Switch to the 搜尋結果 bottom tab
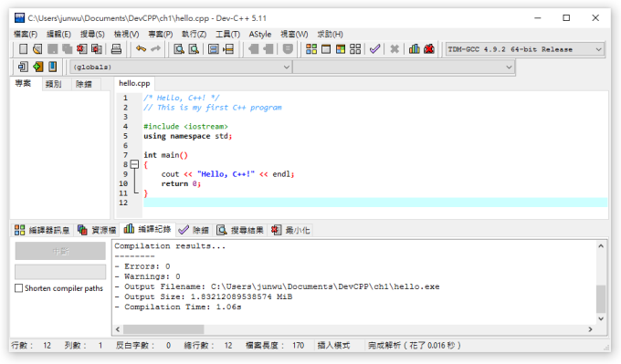Image resolution: width=621 pixels, height=364 pixels. click(x=240, y=230)
